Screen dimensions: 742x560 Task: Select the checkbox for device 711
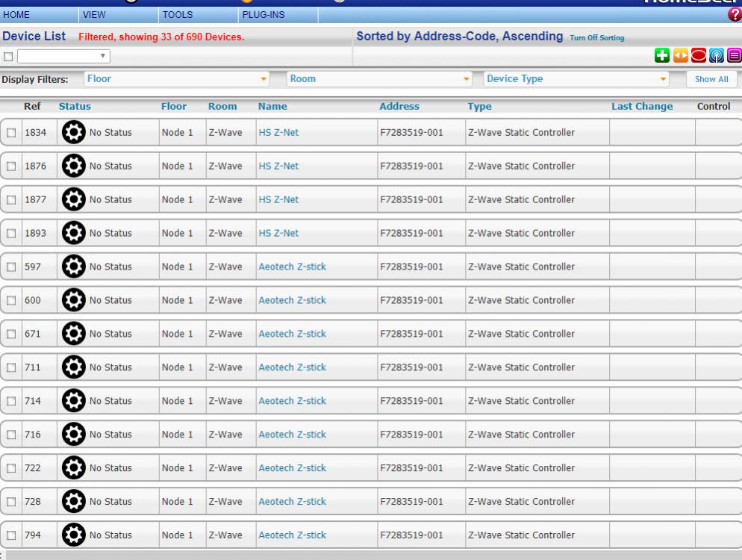(11, 367)
